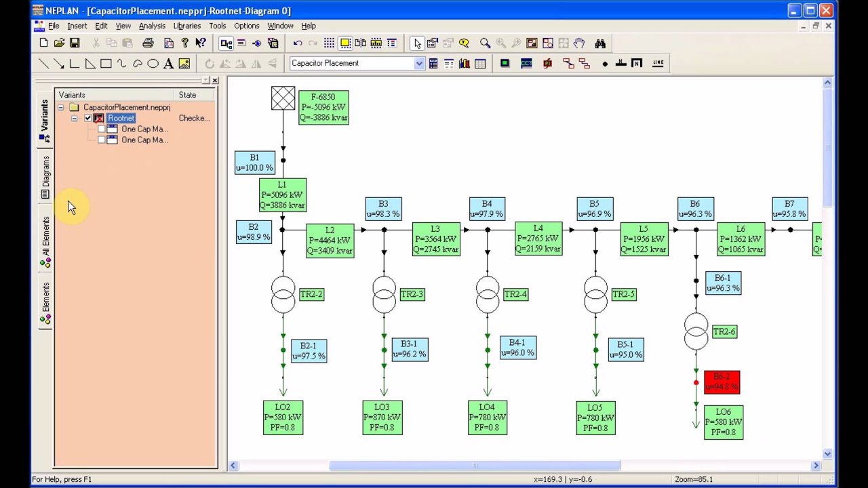Screen dimensions: 868x488
Task: Click the results table grid icon
Action: (x=480, y=64)
